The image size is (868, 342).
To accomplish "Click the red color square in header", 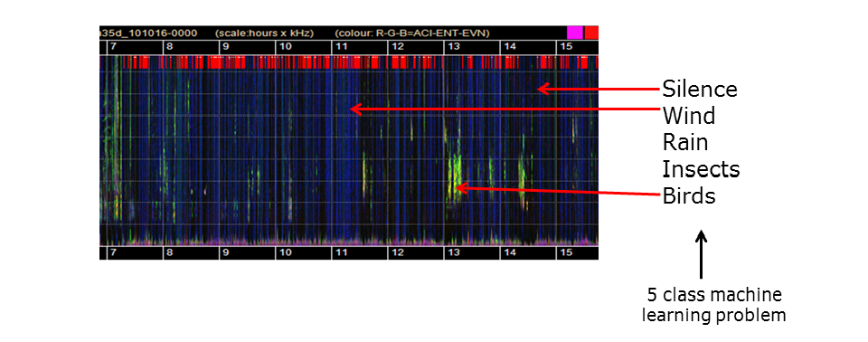I will tap(591, 33).
